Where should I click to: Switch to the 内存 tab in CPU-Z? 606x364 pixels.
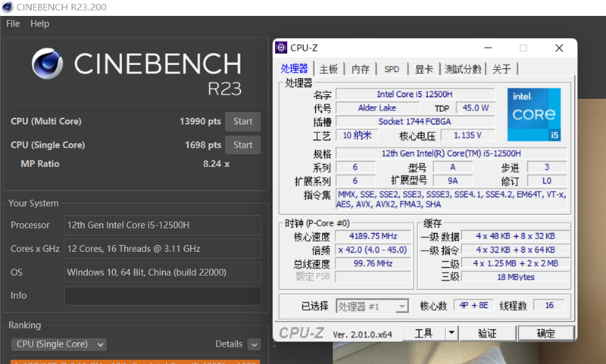click(361, 69)
